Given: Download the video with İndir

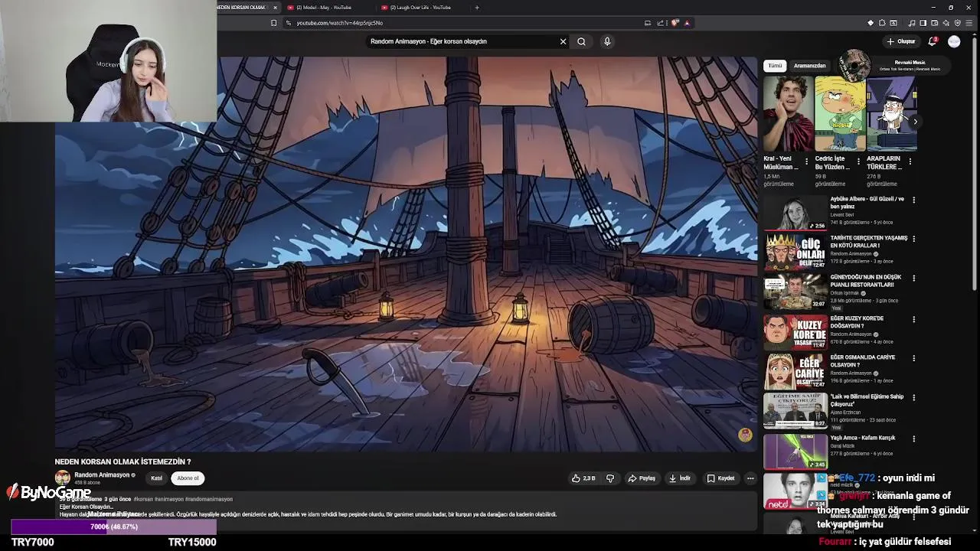Looking at the screenshot, I should point(680,478).
